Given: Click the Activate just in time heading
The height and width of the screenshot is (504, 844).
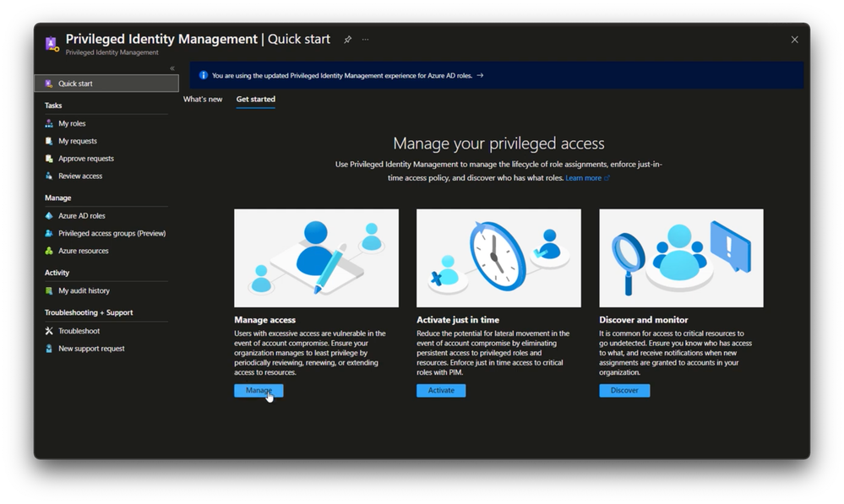Looking at the screenshot, I should (458, 319).
